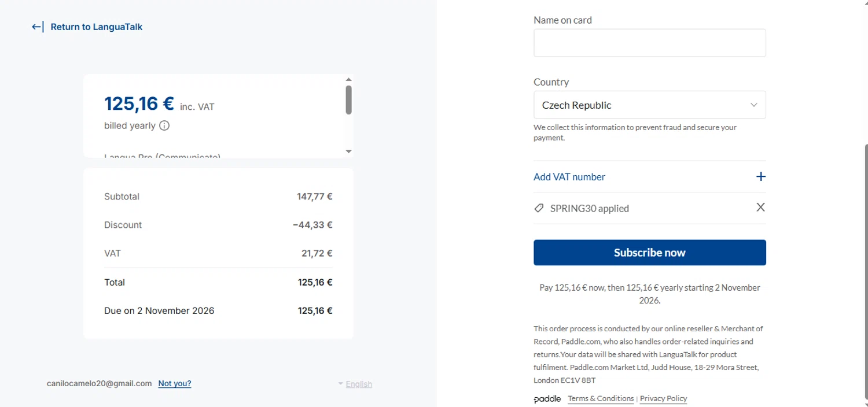The image size is (868, 407).
Task: Click the chevron arrow in the Country field
Action: [x=753, y=105]
